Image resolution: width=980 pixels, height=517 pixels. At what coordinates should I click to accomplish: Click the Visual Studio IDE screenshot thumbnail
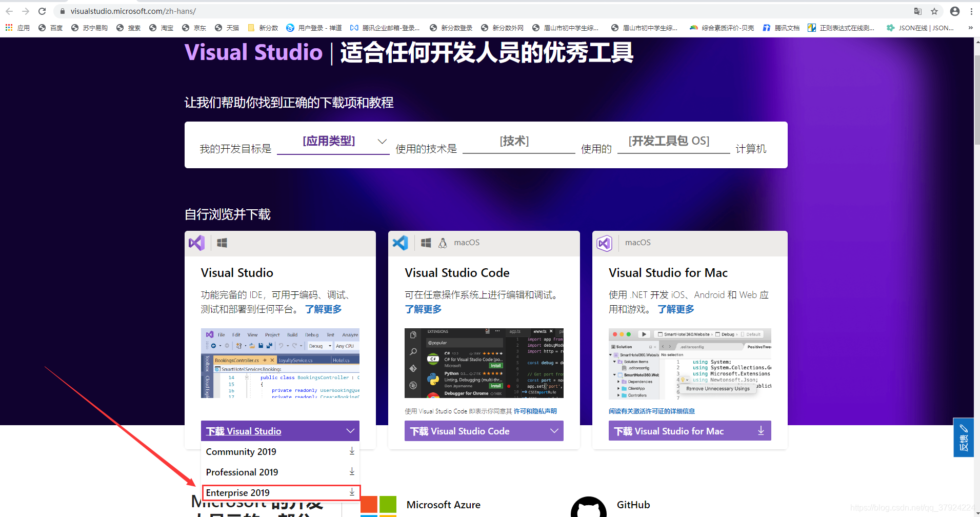[x=280, y=363]
